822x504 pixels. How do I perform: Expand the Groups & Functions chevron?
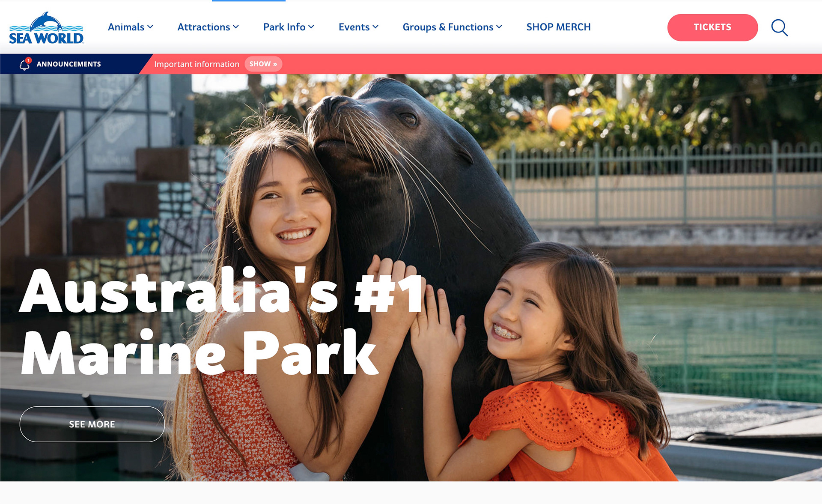[499, 27]
